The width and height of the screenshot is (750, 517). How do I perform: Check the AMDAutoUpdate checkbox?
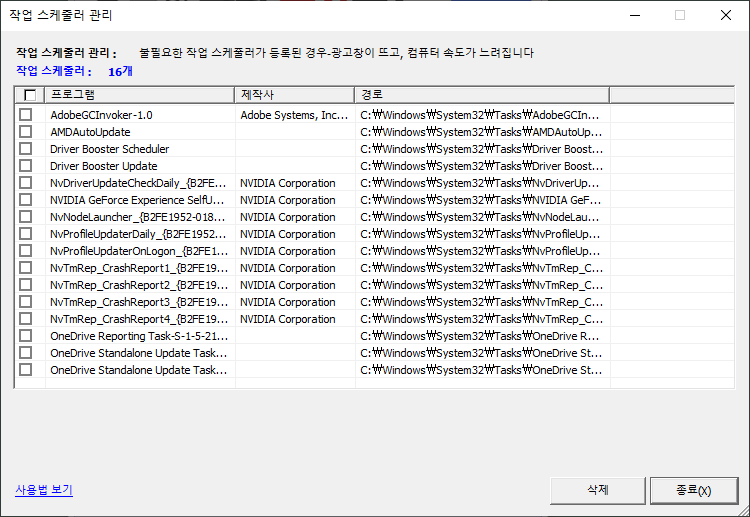tap(26, 132)
